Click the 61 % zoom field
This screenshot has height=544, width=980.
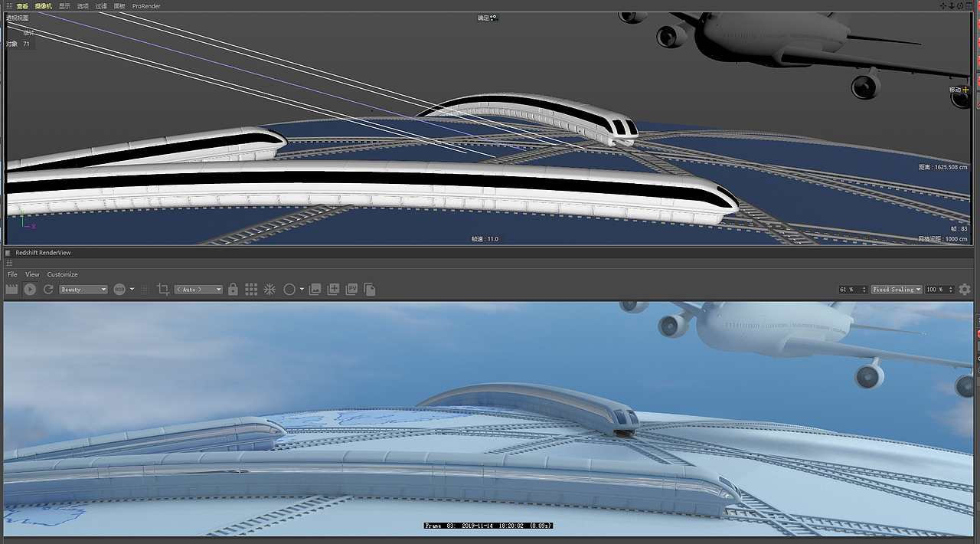[854, 290]
